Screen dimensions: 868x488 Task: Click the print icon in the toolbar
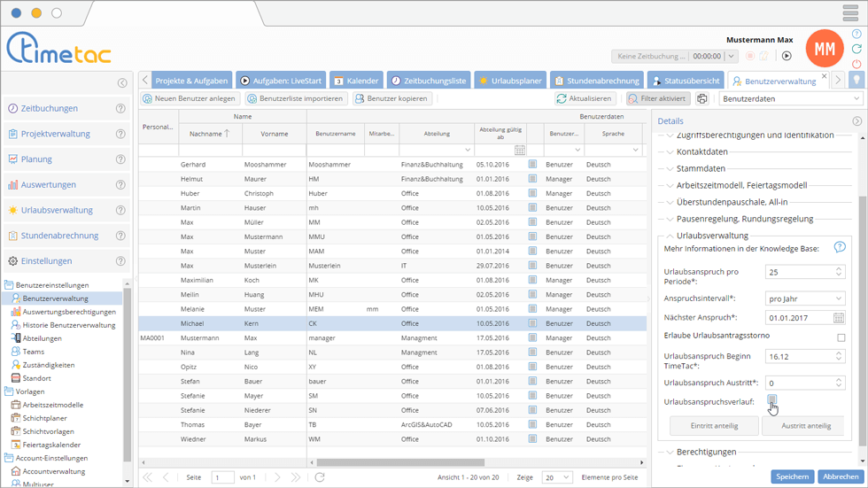(702, 98)
